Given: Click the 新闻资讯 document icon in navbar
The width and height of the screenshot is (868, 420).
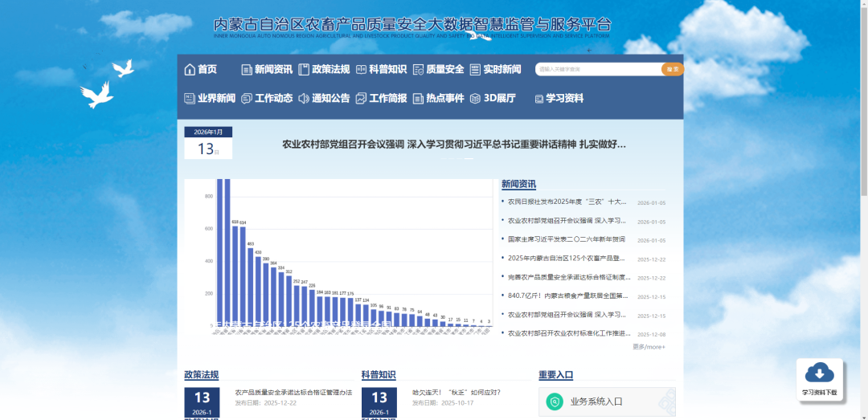Looking at the screenshot, I should click(x=247, y=70).
